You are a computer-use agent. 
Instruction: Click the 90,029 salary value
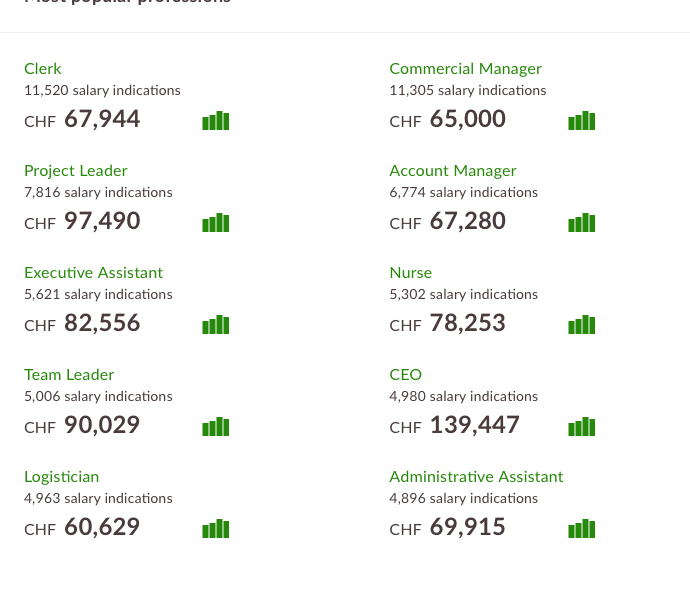tap(102, 425)
